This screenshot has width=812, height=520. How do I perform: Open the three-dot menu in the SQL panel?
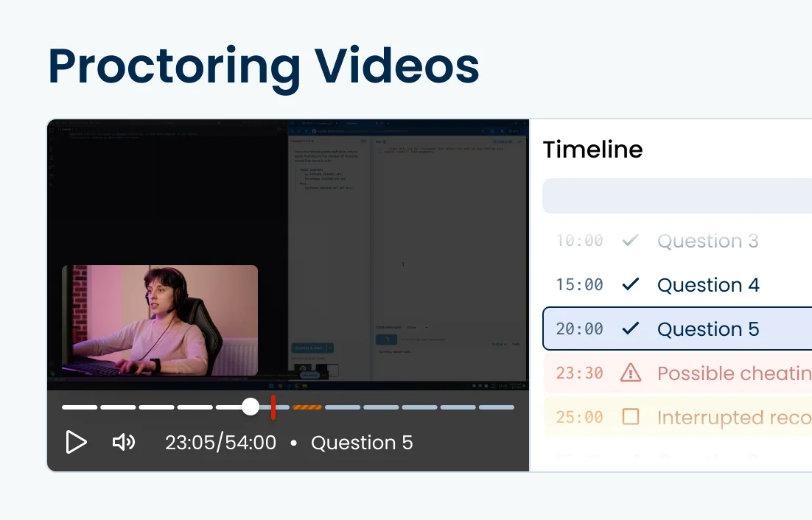pos(519,141)
